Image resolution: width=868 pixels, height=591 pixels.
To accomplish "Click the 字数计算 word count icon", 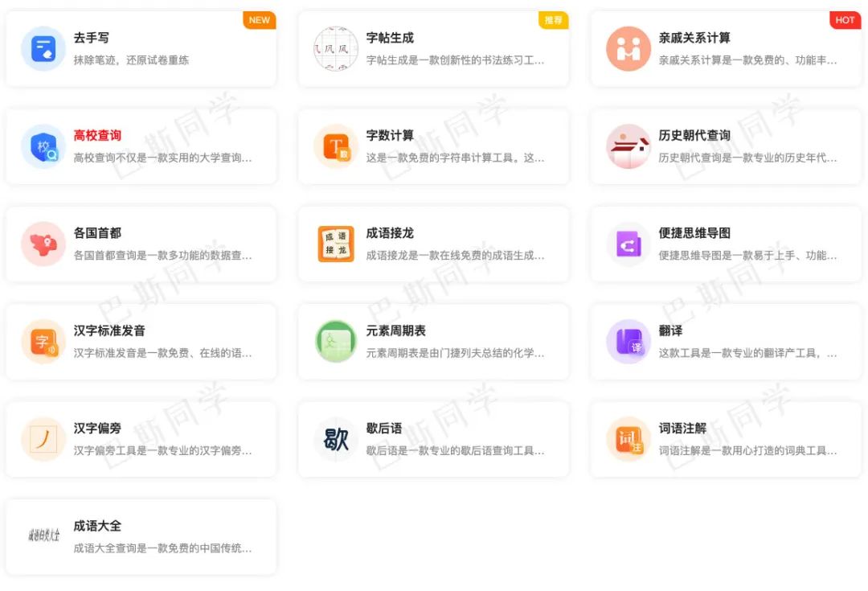I will (x=335, y=147).
